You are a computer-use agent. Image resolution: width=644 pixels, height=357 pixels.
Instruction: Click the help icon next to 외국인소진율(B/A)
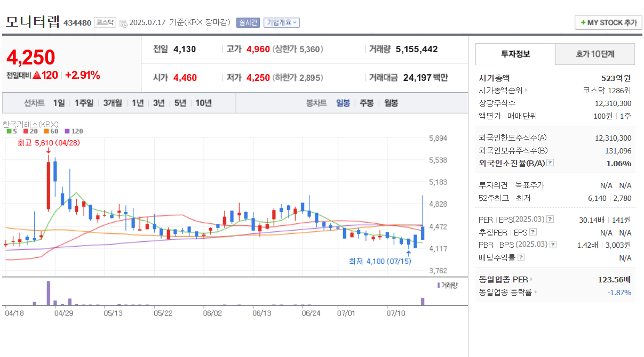tap(550, 163)
